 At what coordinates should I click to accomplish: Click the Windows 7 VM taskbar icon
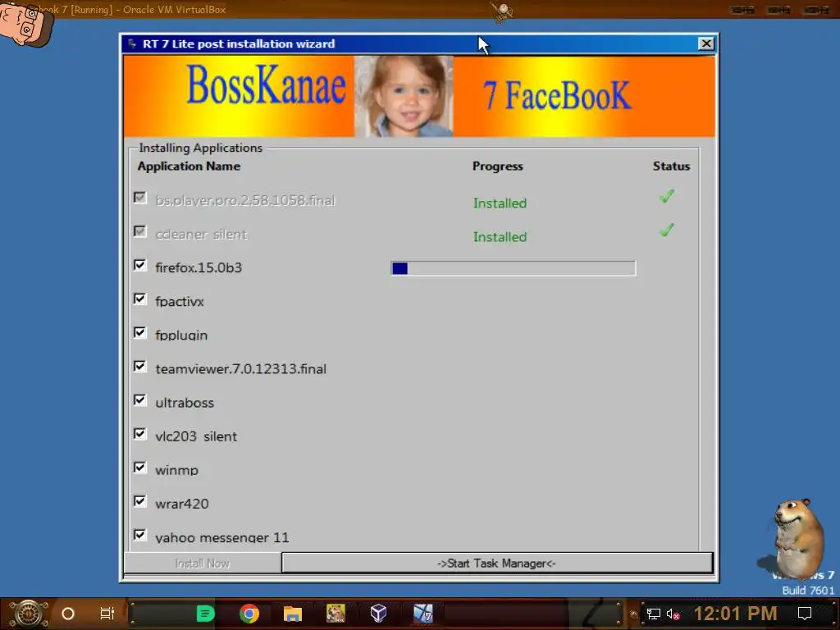point(422,614)
